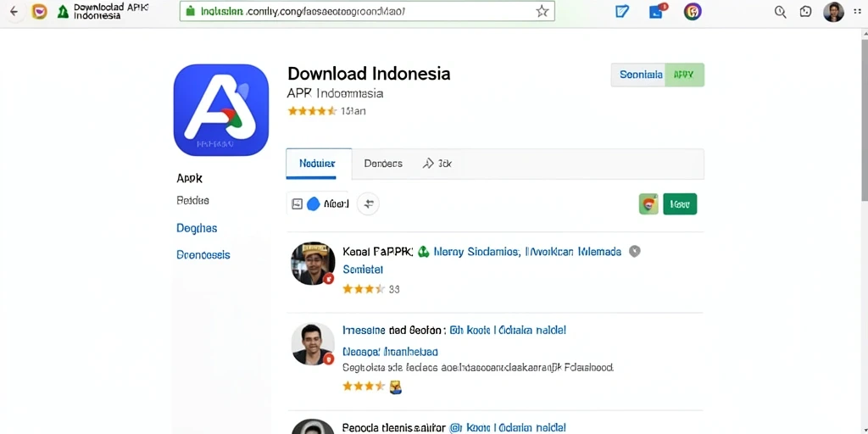The image size is (868, 434).
Task: Click the Appk sidebar item
Action: 189,178
